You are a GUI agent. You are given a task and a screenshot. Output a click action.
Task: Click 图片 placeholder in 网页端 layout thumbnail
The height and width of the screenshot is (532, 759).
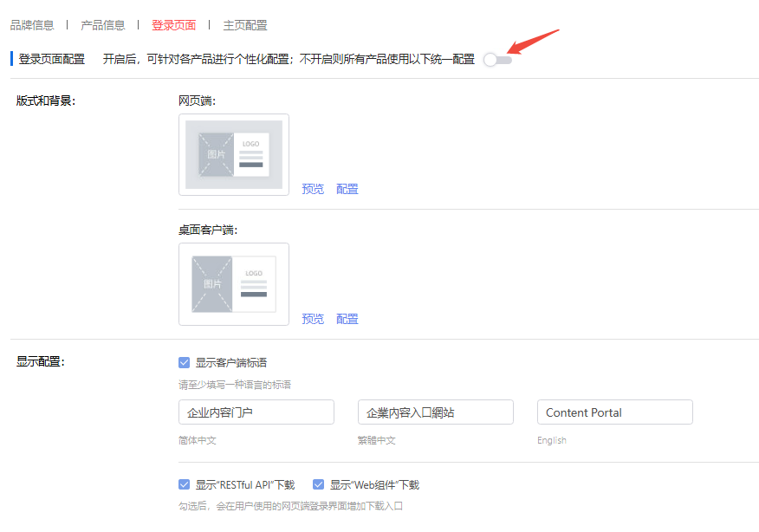tap(216, 154)
